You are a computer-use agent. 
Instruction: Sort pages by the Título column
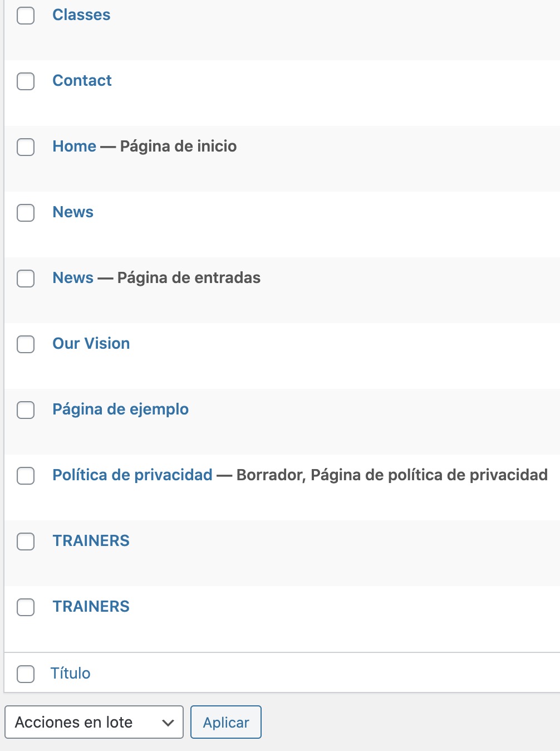[x=71, y=673]
